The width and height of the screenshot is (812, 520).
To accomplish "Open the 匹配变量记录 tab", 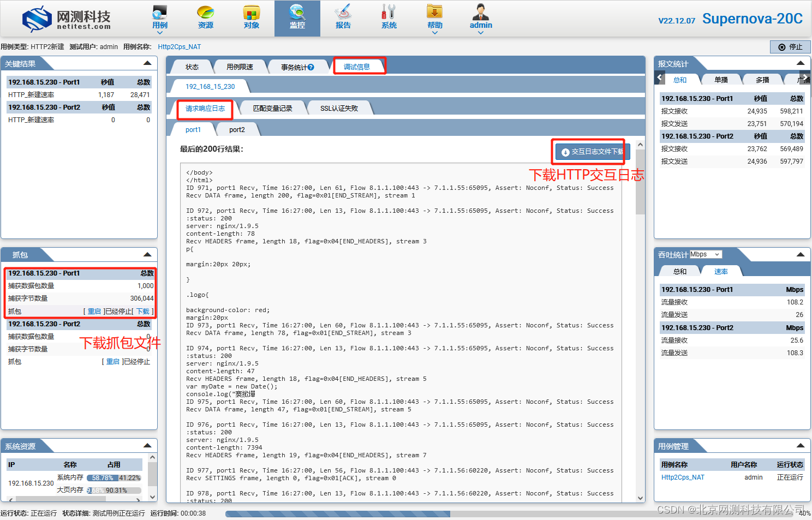I will click(x=273, y=109).
